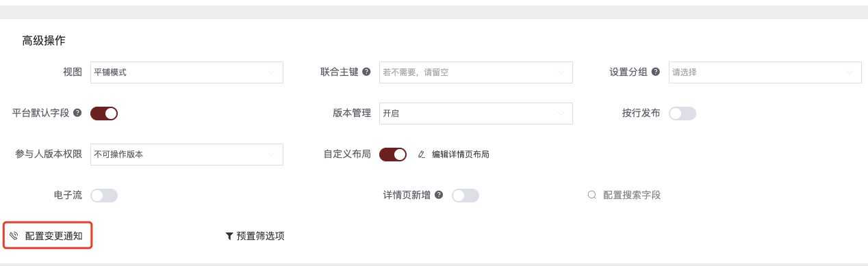Click the help icon beside 详情页新增

(x=439, y=195)
